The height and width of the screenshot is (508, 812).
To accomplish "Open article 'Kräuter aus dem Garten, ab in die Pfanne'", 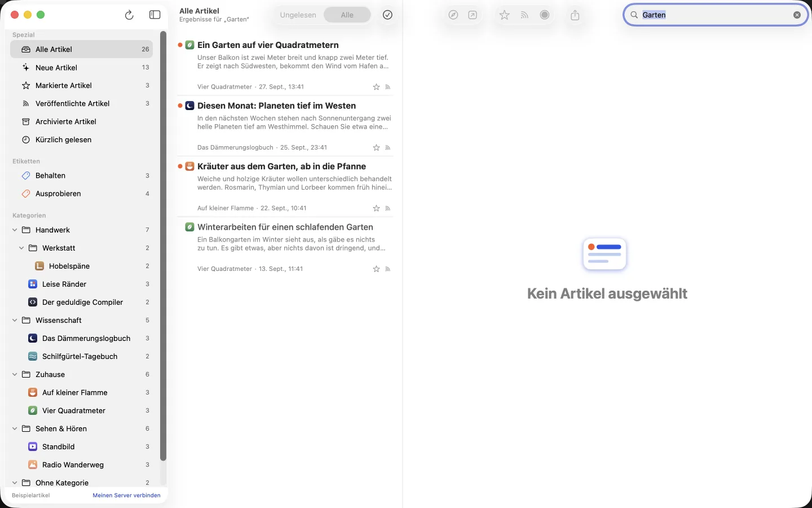I will point(285,187).
